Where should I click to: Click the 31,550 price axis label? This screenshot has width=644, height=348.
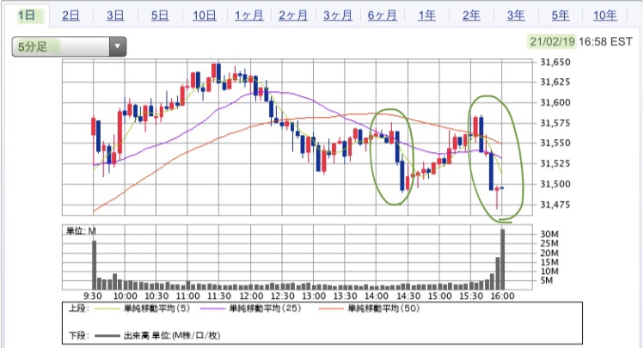click(x=555, y=143)
